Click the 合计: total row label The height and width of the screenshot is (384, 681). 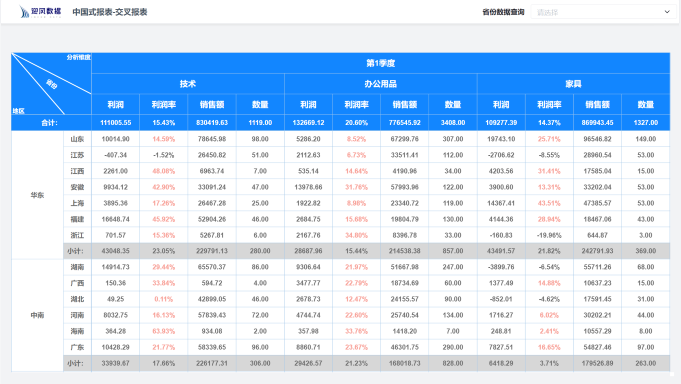pyautogui.click(x=50, y=123)
